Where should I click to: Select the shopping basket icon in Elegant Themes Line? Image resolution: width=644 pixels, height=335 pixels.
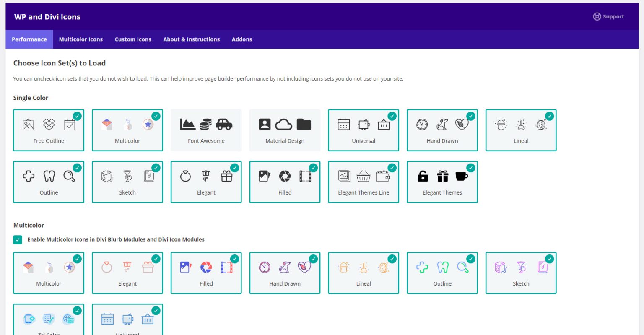pos(363,176)
